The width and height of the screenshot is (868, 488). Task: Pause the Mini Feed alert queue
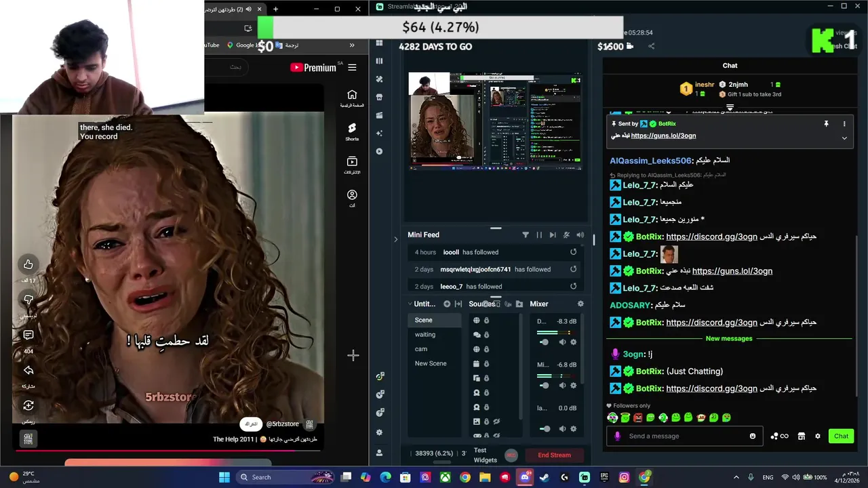[539, 235]
